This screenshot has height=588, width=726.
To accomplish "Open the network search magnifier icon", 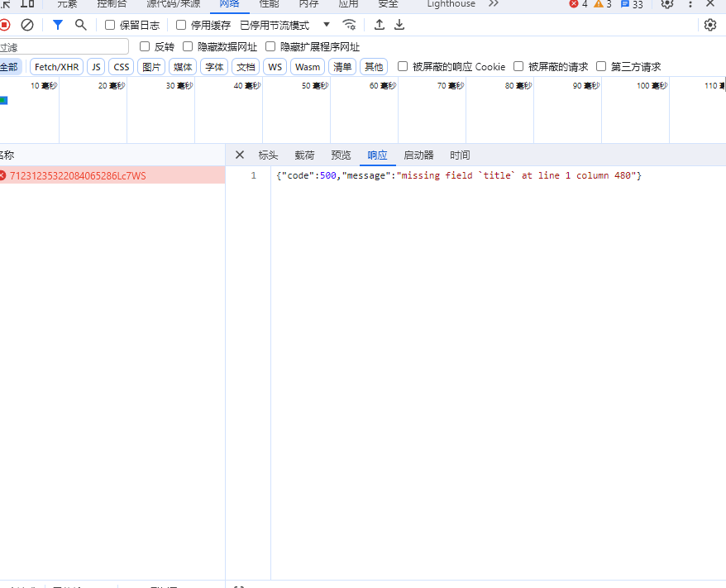I will coord(80,25).
